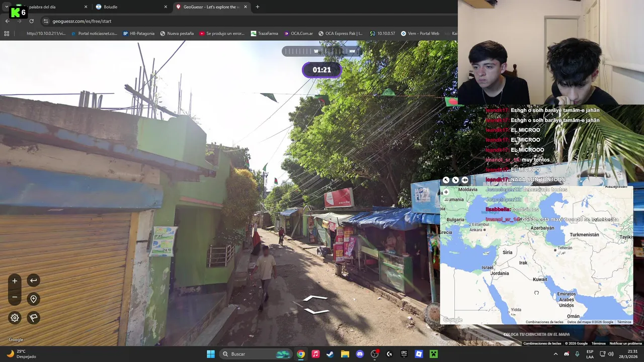This screenshot has height=362, width=644.
Task: Open File Explorer from taskbar
Action: (x=345, y=354)
